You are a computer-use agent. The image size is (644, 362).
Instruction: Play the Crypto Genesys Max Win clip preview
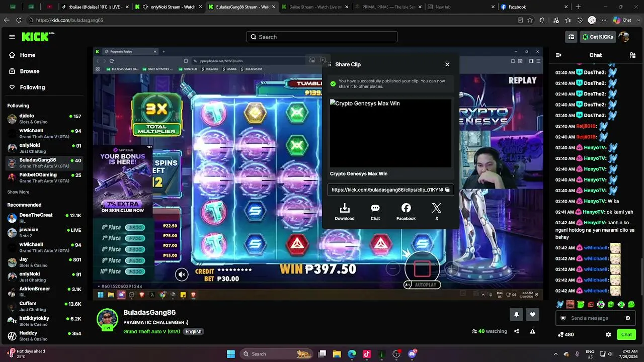coord(390,133)
